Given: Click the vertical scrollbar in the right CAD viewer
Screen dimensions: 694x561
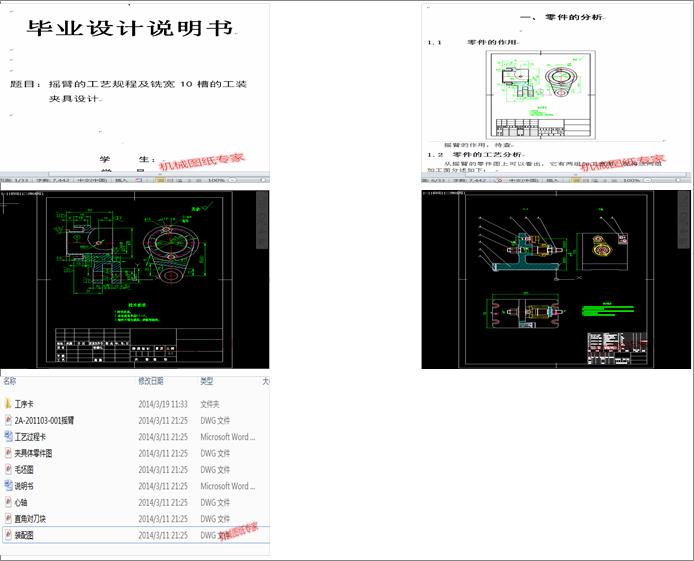Looking at the screenshot, I should (684, 220).
